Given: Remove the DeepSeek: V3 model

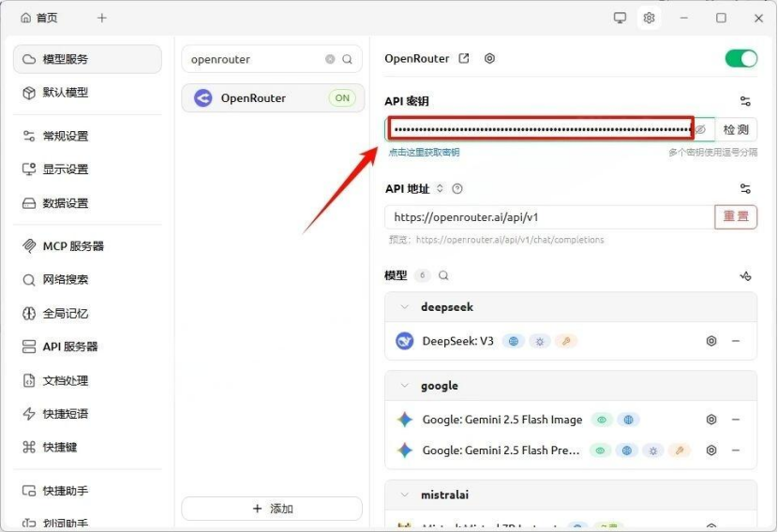Looking at the screenshot, I should tap(736, 341).
